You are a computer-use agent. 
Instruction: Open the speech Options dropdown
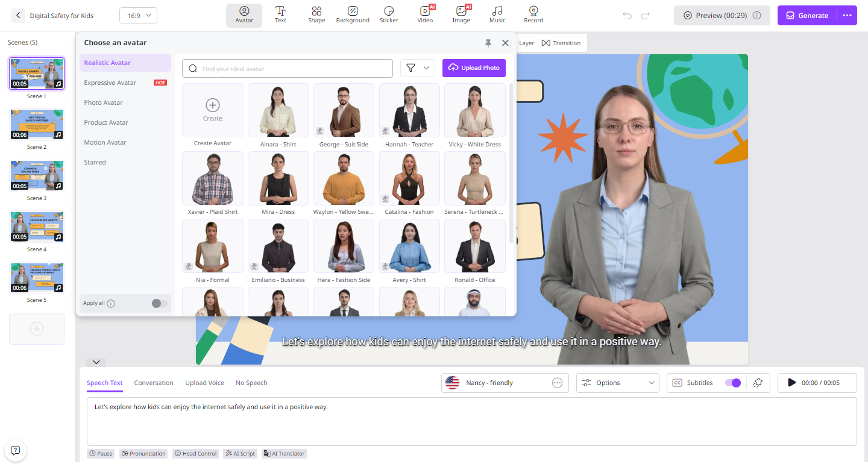point(617,383)
